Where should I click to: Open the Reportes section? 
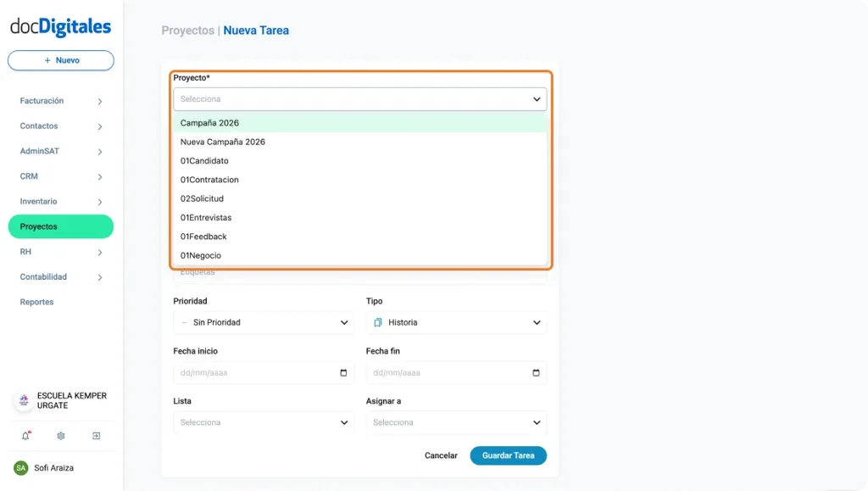(x=36, y=302)
